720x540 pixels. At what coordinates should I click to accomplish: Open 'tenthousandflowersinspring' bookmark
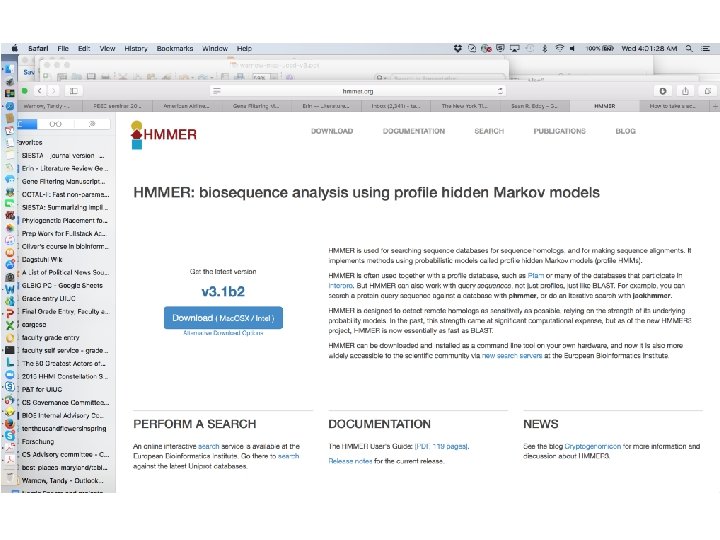pyautogui.click(x=64, y=428)
